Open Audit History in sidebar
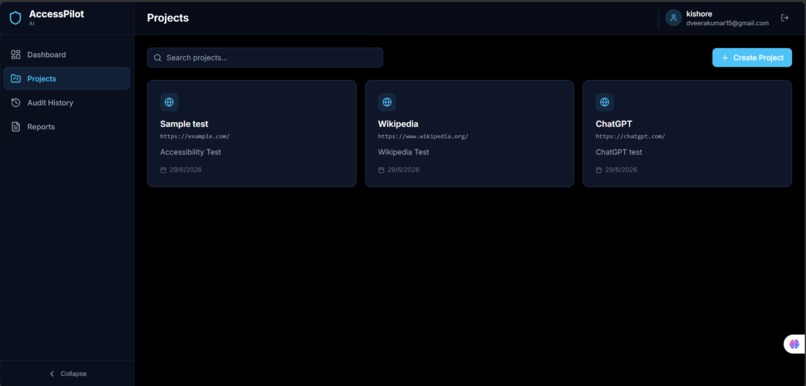The image size is (806, 386). [x=67, y=103]
